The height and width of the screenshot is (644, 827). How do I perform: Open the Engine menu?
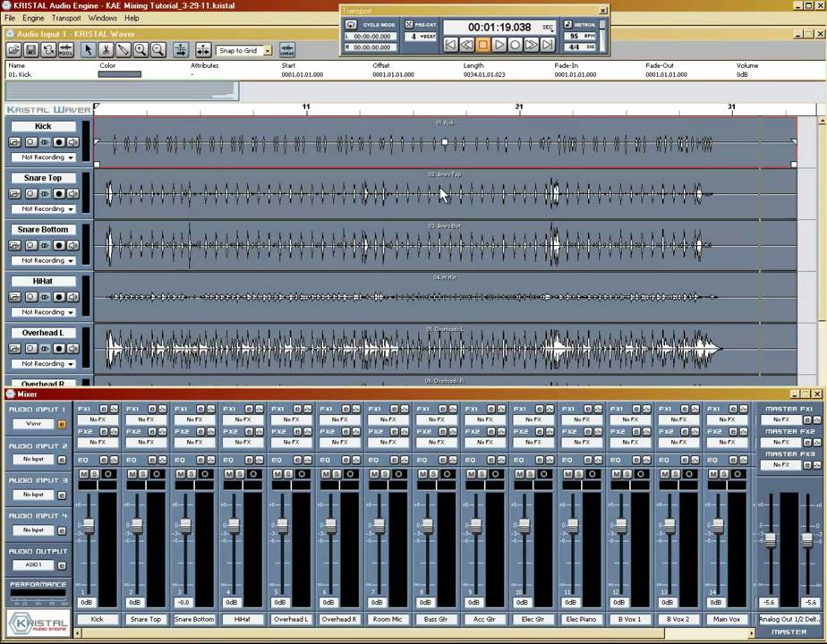point(33,18)
